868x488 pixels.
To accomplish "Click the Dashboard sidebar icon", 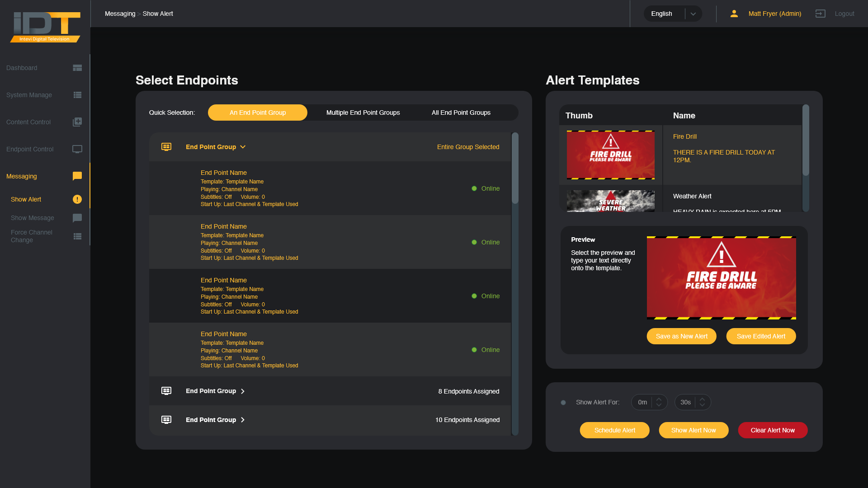I will pos(77,68).
